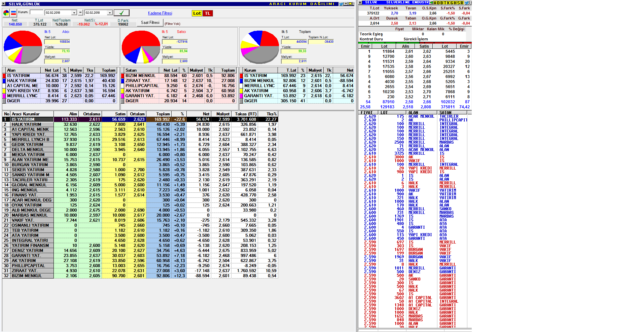Click the 'Tks%' column header

tap(268, 114)
